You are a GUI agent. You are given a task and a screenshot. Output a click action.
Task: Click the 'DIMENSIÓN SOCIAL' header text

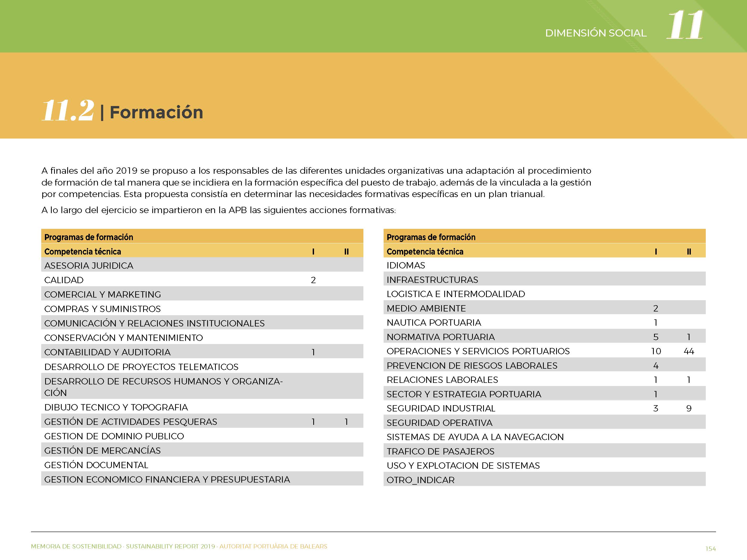coord(596,33)
